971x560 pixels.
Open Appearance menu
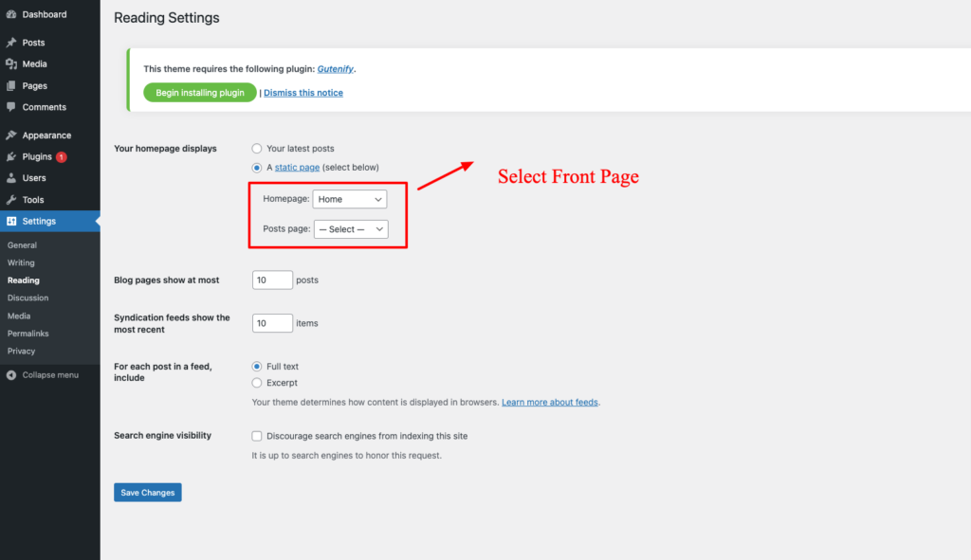tap(46, 135)
